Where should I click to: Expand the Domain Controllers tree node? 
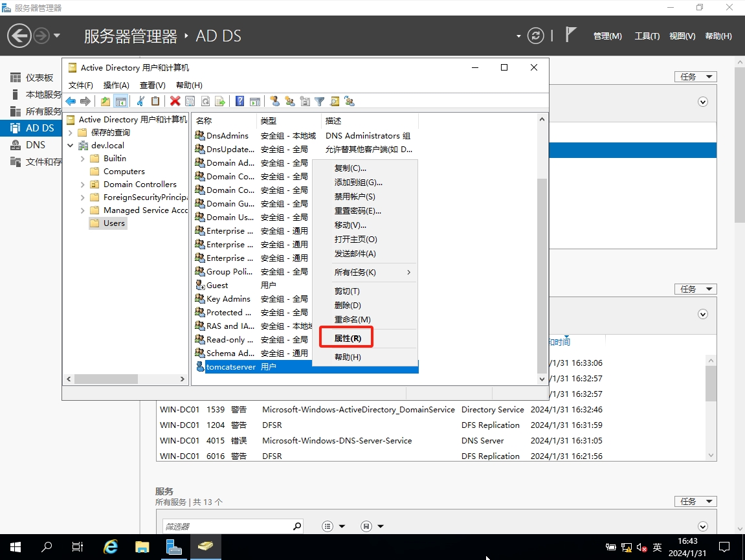tap(82, 185)
